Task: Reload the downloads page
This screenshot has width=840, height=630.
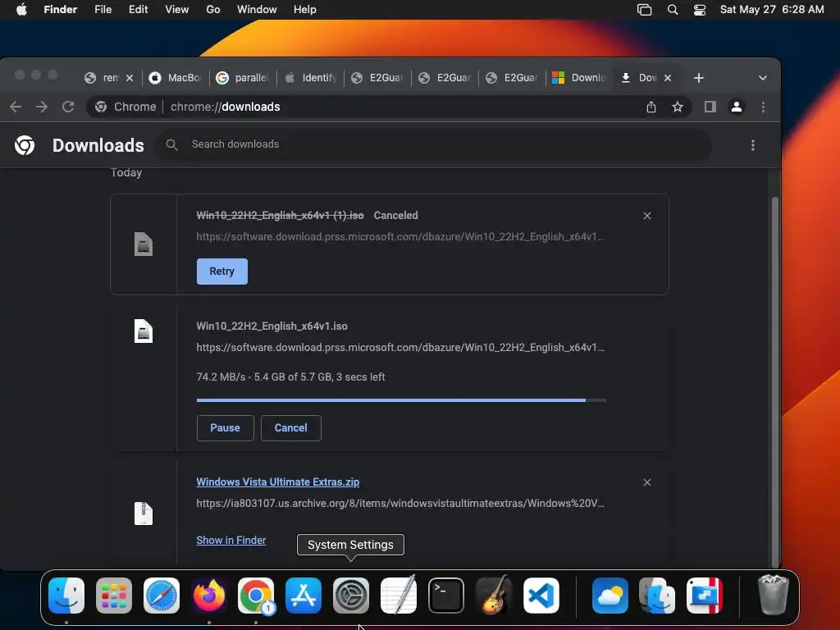Action: point(68,107)
